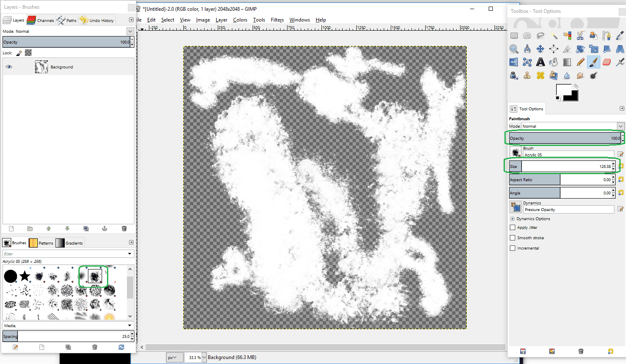
Task: Expand the Dynamics Options section
Action: [512, 219]
